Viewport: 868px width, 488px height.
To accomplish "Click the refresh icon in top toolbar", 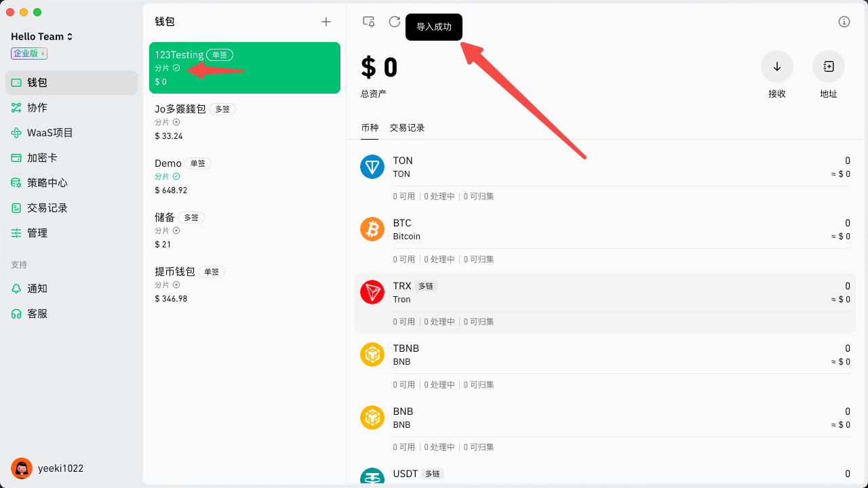I will [395, 22].
